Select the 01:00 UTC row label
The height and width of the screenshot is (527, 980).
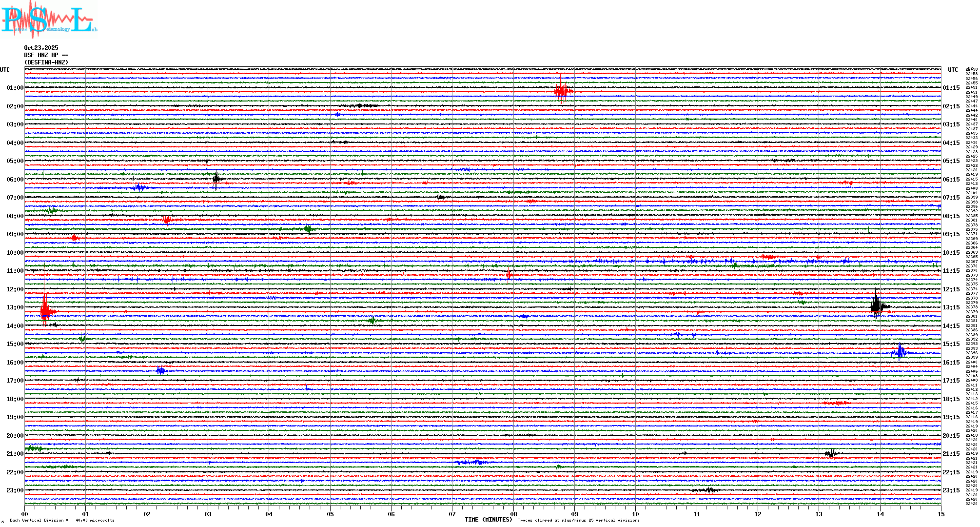tap(15, 88)
